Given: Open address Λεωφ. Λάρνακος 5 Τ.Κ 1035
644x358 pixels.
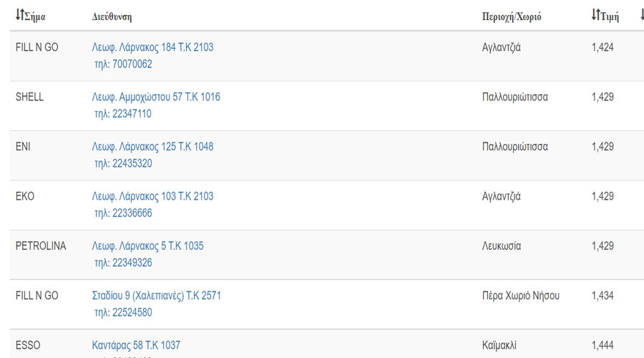Looking at the screenshot, I should [147, 246].
